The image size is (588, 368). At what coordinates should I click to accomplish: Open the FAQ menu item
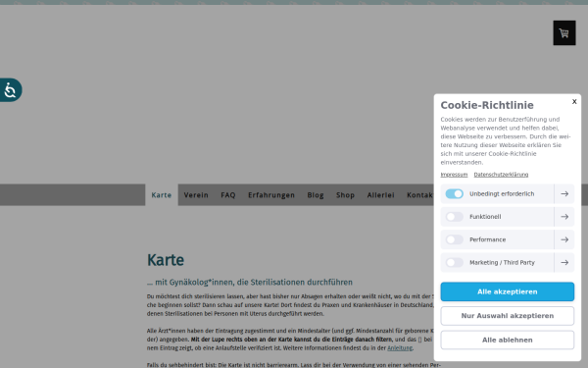(228, 195)
